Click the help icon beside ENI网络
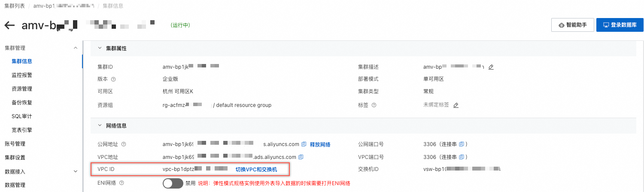The width and height of the screenshot is (644, 192). 122,183
